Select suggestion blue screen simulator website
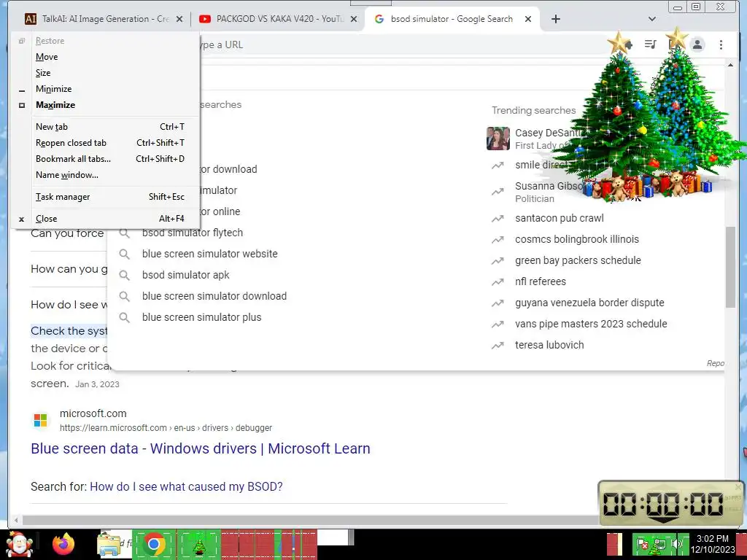Viewport: 747px width, 560px height. click(209, 254)
